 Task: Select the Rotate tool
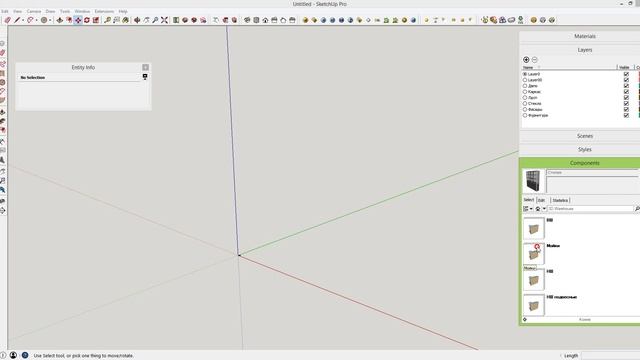coord(87,20)
